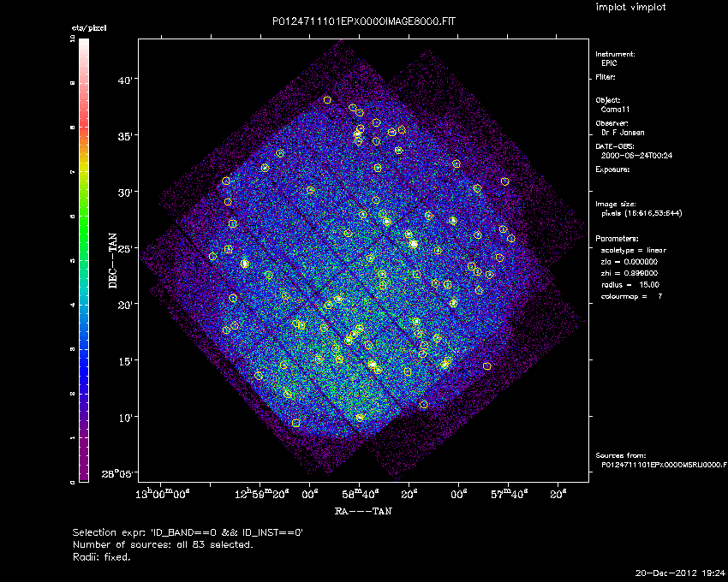Select the object name 'Coma11'
This screenshot has height=582, width=728.
(x=615, y=110)
